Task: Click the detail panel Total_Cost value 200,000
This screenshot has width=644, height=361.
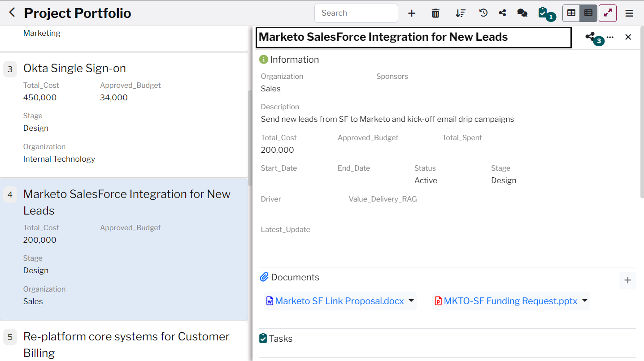Action: tap(278, 150)
